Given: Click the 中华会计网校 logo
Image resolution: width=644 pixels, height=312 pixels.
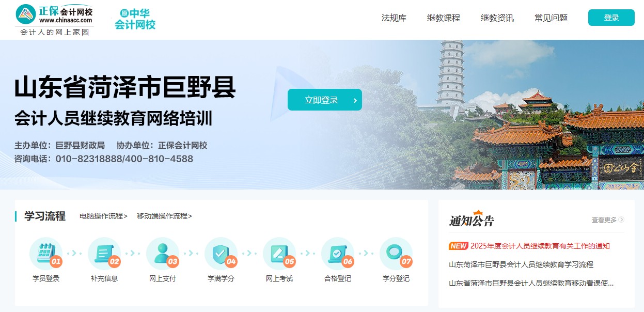Looking at the screenshot, I should (x=135, y=19).
